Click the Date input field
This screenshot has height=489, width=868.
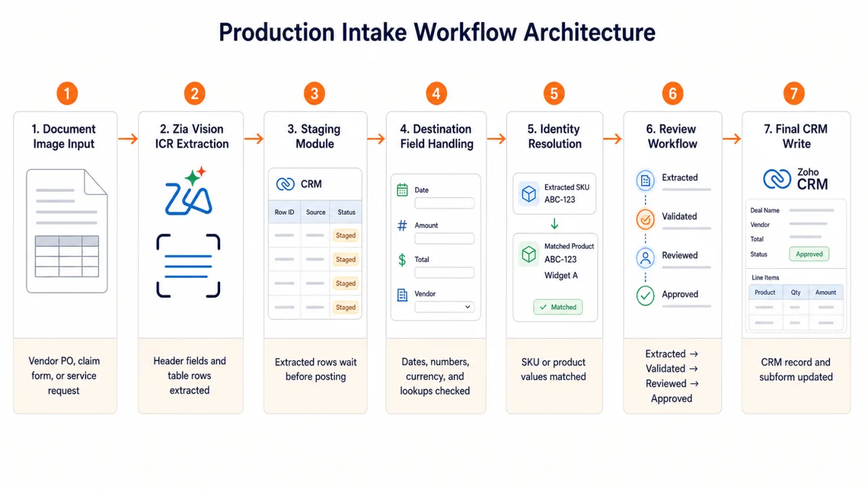(445, 203)
